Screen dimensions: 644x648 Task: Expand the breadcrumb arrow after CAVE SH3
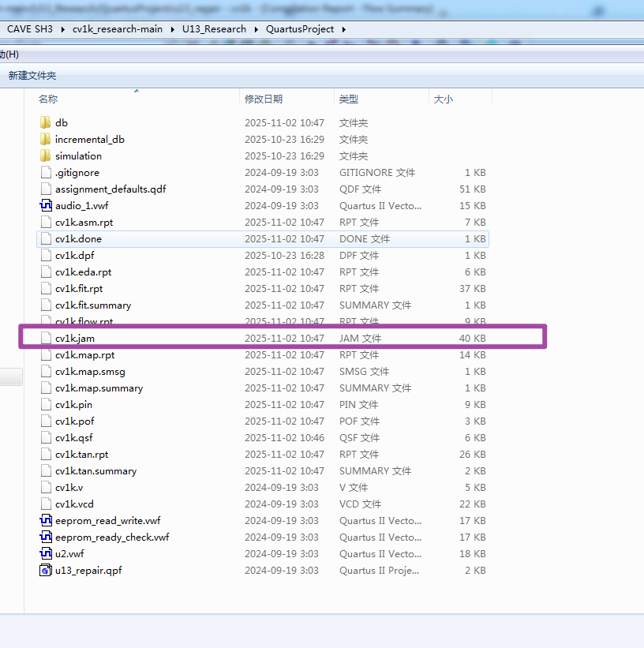tap(63, 29)
